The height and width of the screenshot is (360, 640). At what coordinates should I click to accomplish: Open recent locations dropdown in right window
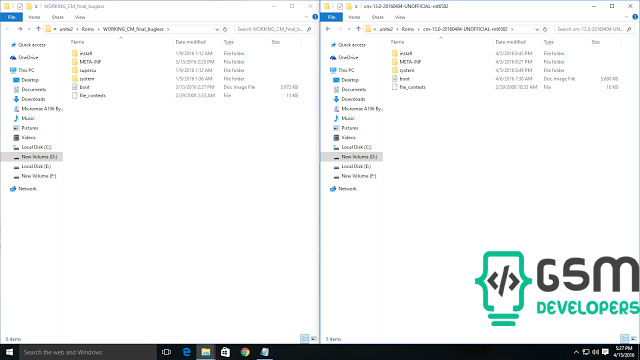[349, 29]
